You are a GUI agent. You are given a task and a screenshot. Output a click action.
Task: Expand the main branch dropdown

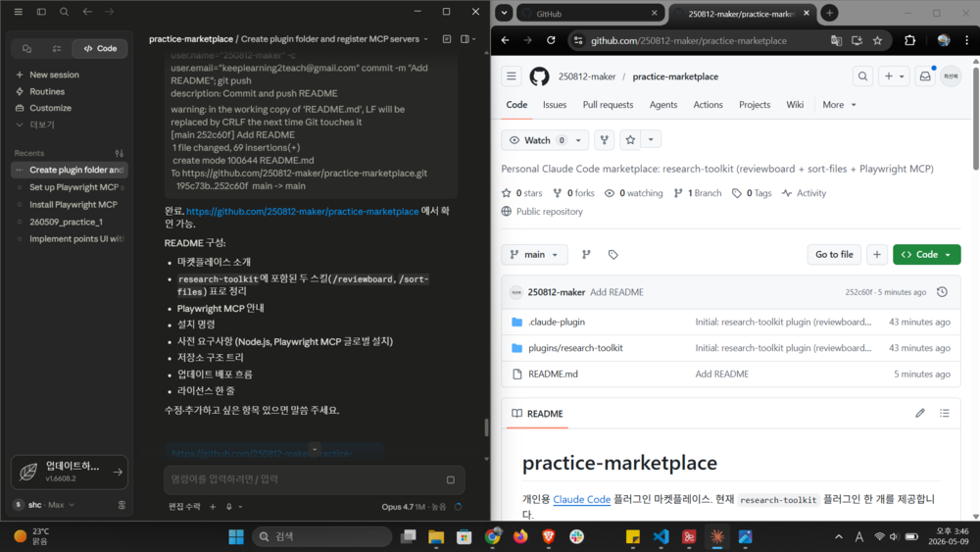tap(534, 255)
